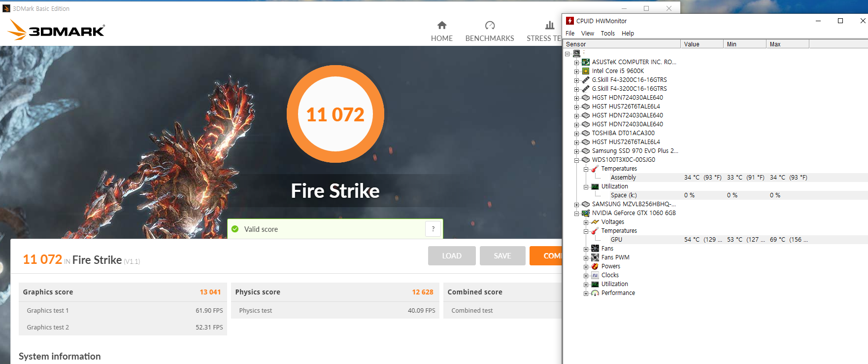
Task: Click the Powers flame icon
Action: [595, 266]
